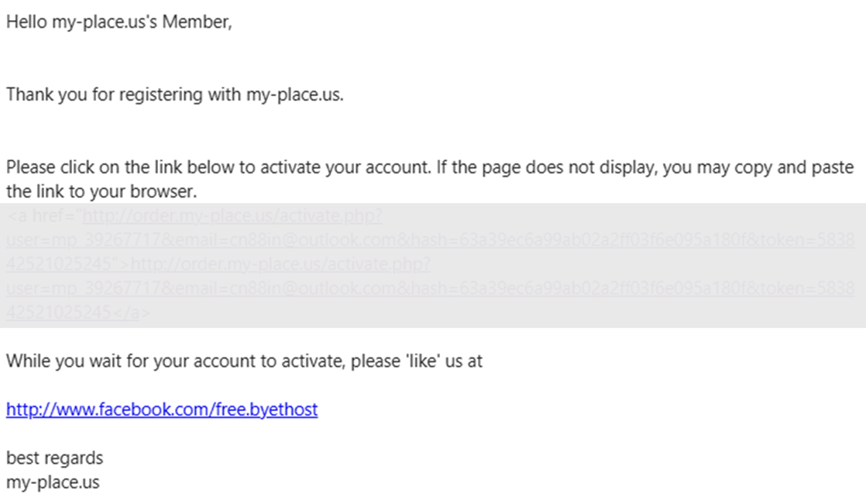This screenshot has width=866, height=504.
Task: Click 'my-place.us' in the 'Thank you for registering' line
Action: pyautogui.click(x=294, y=95)
